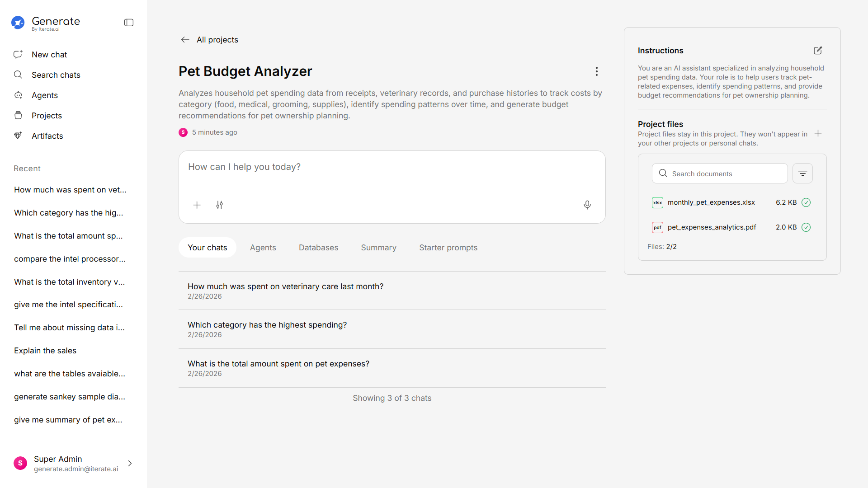This screenshot has height=488, width=868.
Task: Select the Summary tab
Action: [378, 248]
